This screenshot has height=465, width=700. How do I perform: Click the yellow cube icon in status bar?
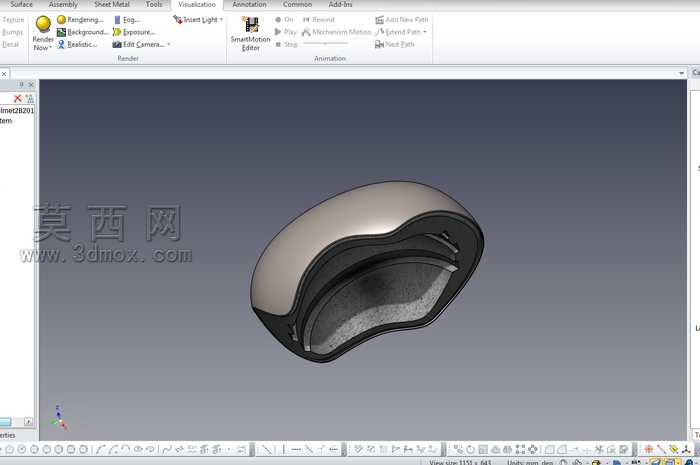596,462
